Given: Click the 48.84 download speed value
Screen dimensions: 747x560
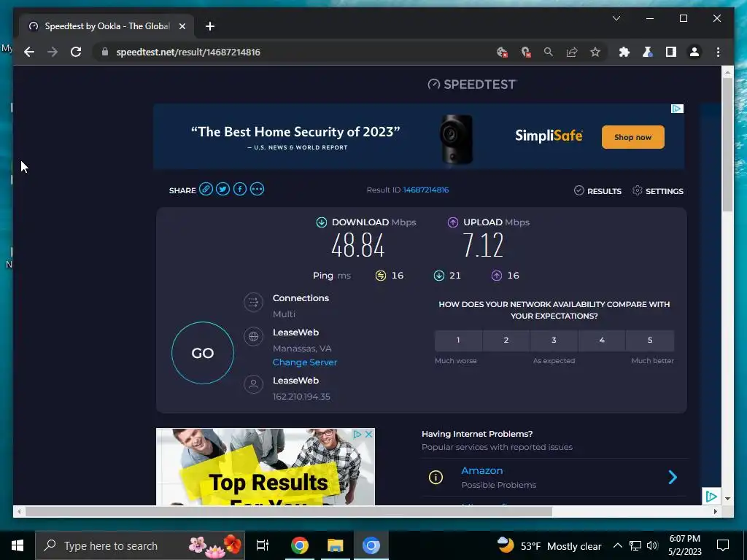Looking at the screenshot, I should 357,245.
